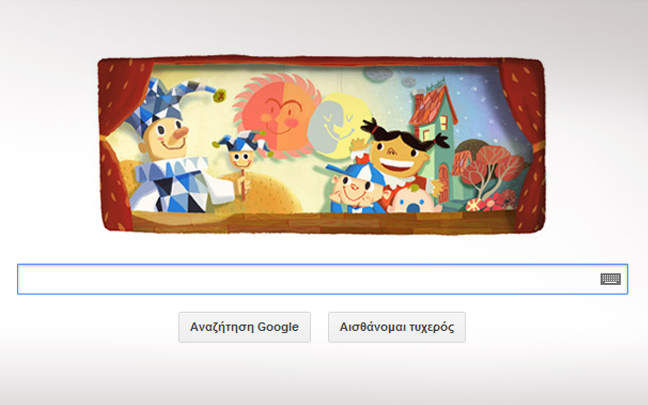Open the on-screen keyboard icon in search box
This screenshot has width=648, height=405.
point(610,279)
